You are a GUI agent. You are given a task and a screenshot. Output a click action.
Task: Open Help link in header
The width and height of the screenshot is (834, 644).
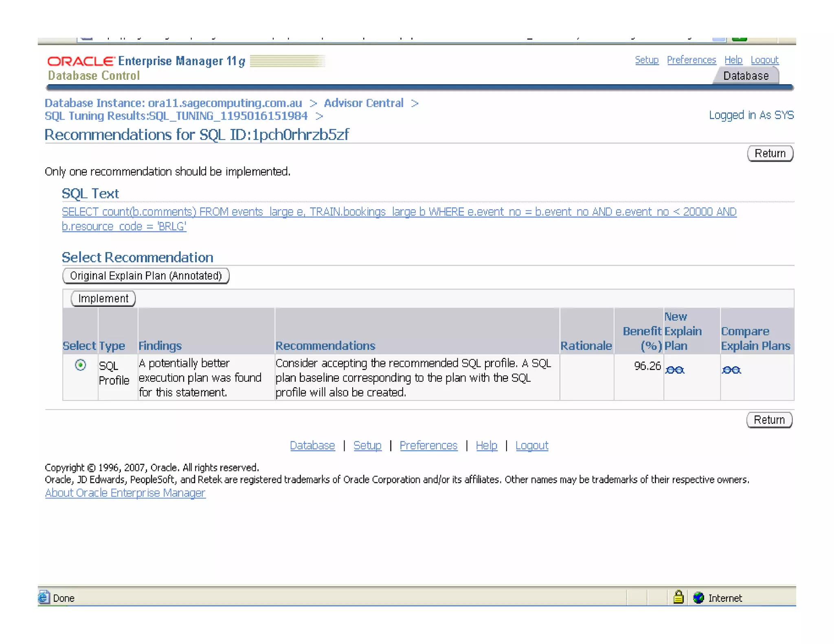(733, 60)
